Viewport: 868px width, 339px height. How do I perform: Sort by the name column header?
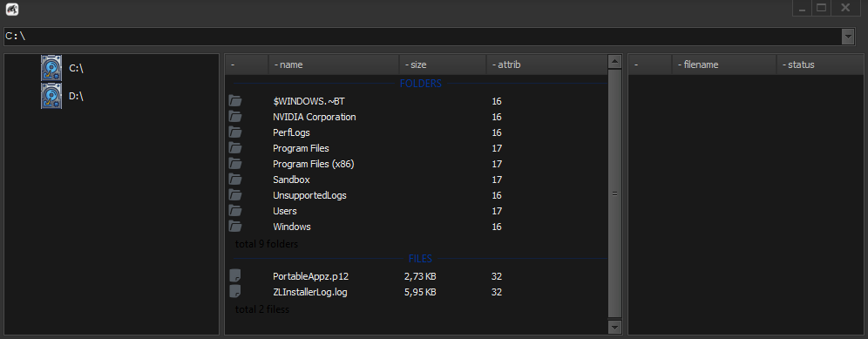click(334, 64)
